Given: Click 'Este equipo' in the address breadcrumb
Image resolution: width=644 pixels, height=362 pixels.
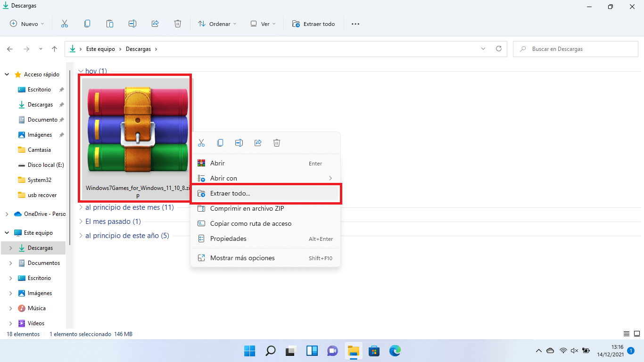Looking at the screenshot, I should tap(101, 49).
